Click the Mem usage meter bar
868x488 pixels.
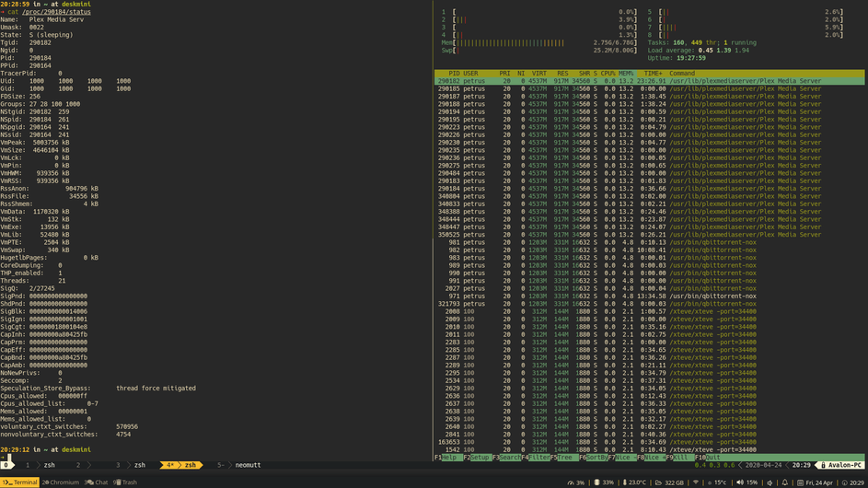(539, 42)
